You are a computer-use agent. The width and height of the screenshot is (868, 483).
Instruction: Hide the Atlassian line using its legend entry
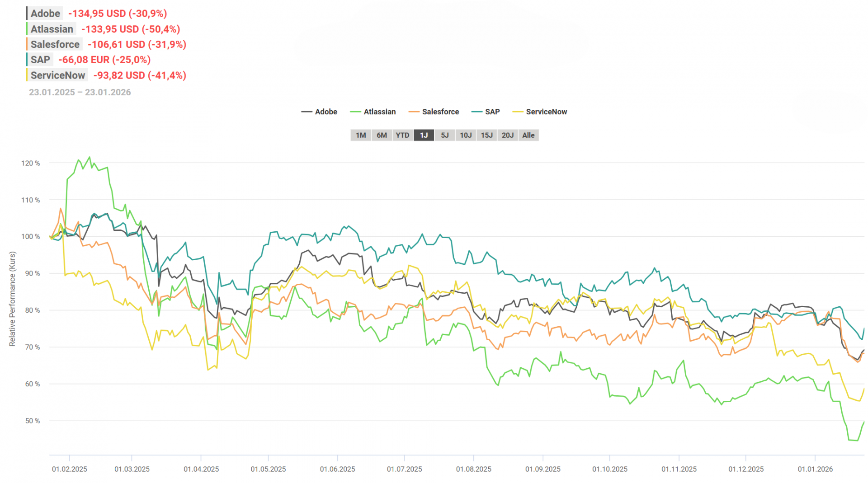380,112
